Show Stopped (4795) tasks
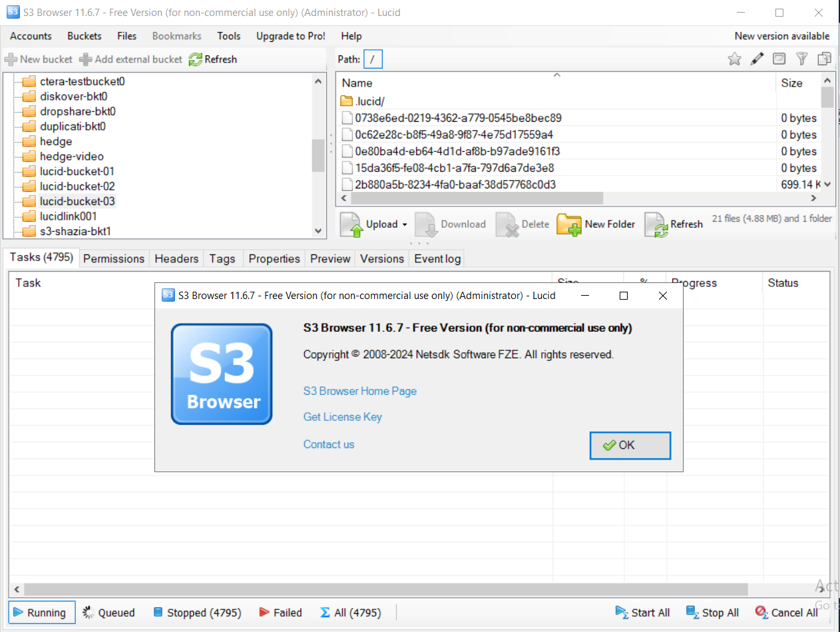The height and width of the screenshot is (632, 840). click(196, 613)
